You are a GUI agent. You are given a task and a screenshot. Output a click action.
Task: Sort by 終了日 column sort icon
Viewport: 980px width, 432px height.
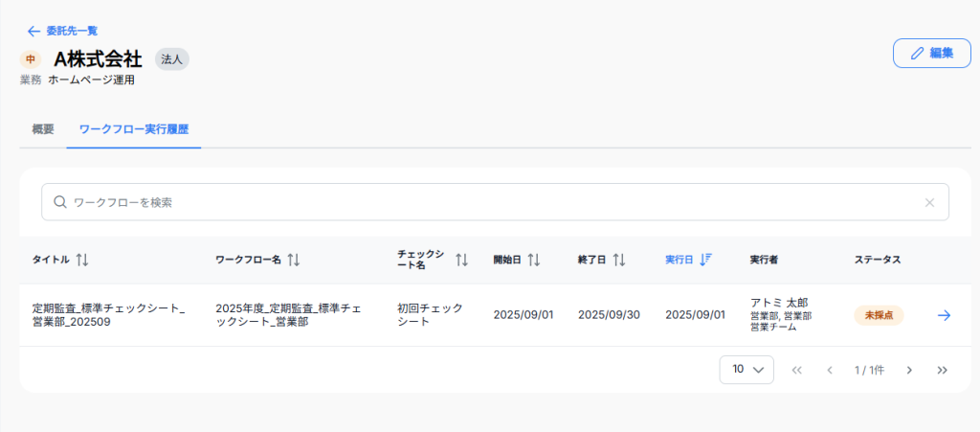pyautogui.click(x=619, y=260)
